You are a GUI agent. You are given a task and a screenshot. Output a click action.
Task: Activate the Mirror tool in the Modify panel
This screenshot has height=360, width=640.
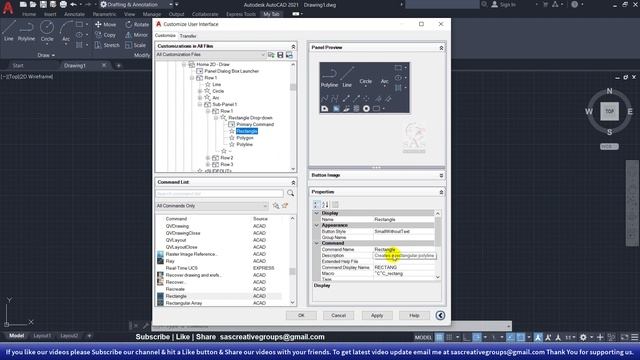pos(137,35)
